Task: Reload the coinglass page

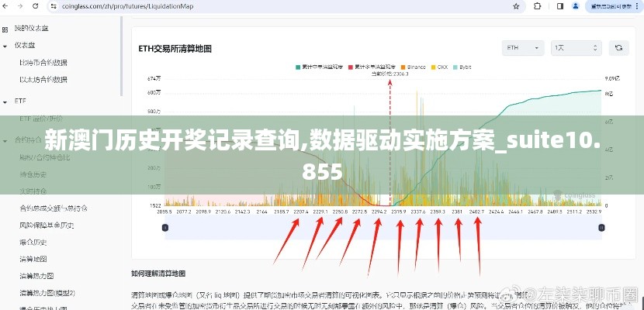Action: pyautogui.click(x=36, y=6)
